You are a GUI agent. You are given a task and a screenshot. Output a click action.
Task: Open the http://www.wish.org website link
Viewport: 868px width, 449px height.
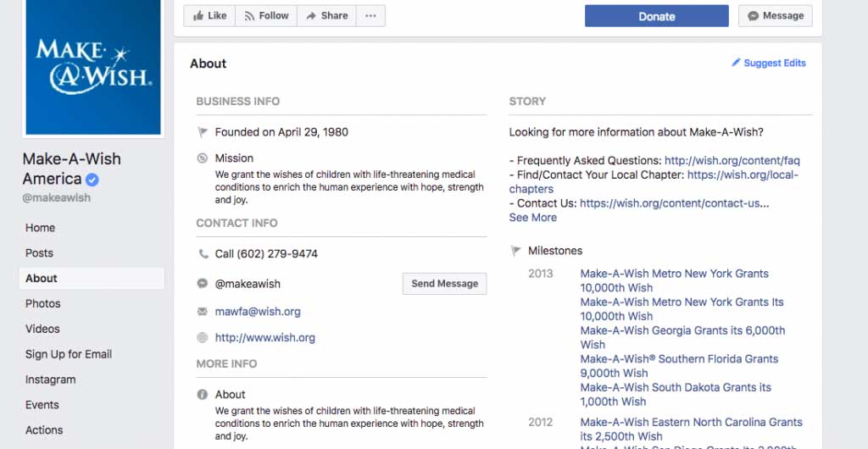tap(265, 337)
